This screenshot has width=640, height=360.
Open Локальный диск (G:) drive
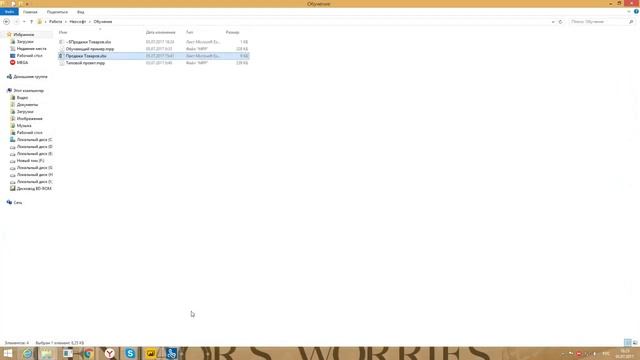[34, 168]
